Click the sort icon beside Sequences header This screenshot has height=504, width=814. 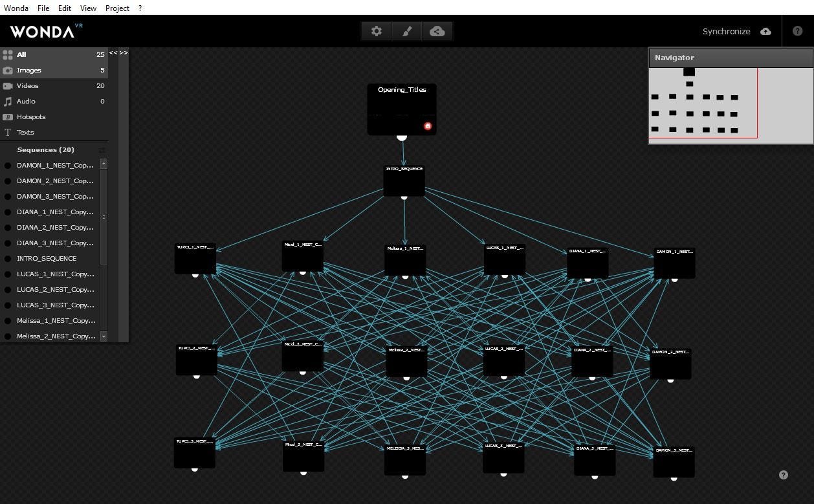pos(102,150)
